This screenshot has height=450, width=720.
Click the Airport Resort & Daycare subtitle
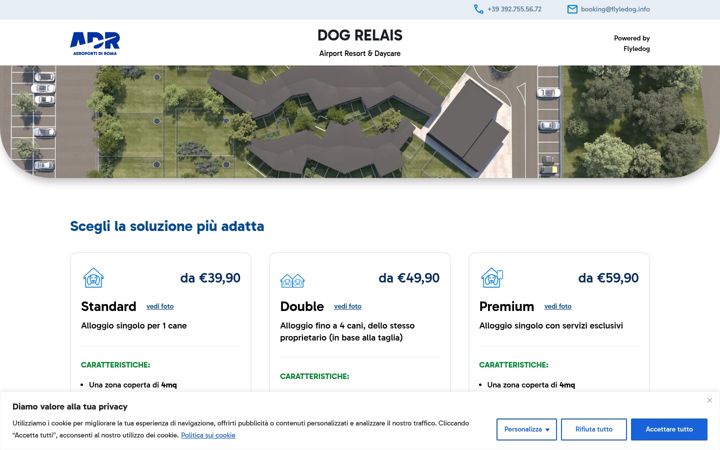pos(360,53)
